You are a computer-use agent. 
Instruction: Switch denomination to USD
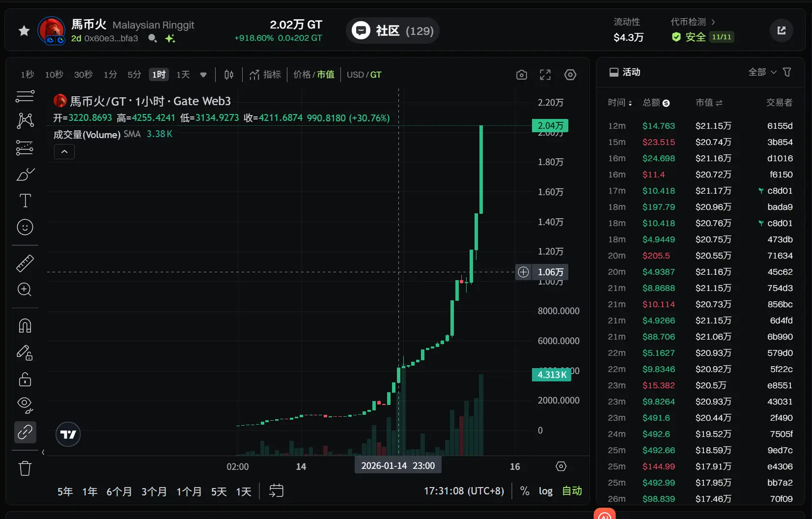355,75
